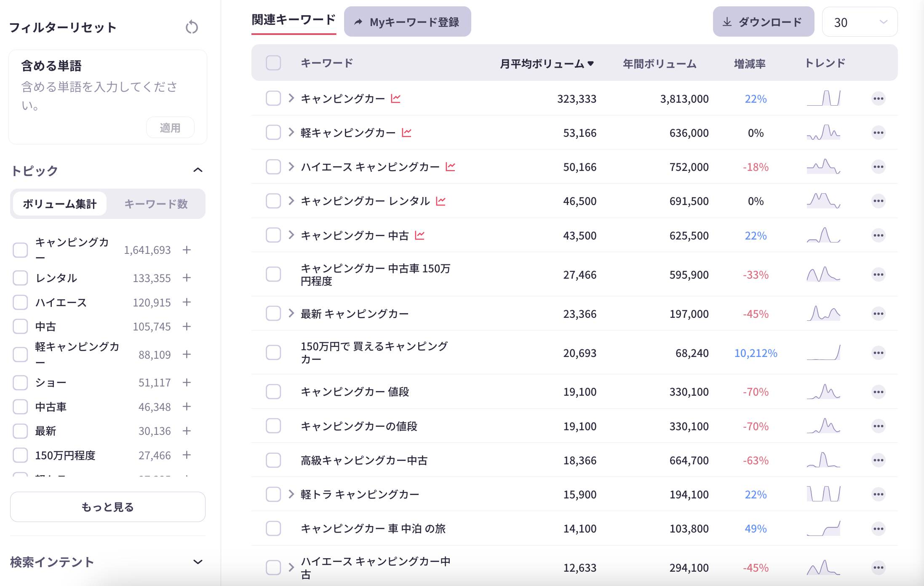This screenshot has height=586, width=924.
Task: Check the checkbox for 中古 topic
Action: 20,326
